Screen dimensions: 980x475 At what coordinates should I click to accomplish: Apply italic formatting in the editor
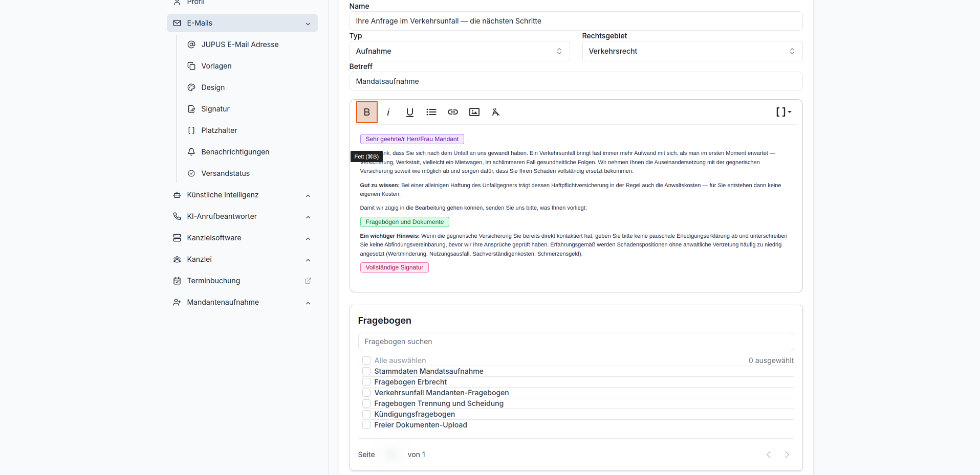coord(388,112)
